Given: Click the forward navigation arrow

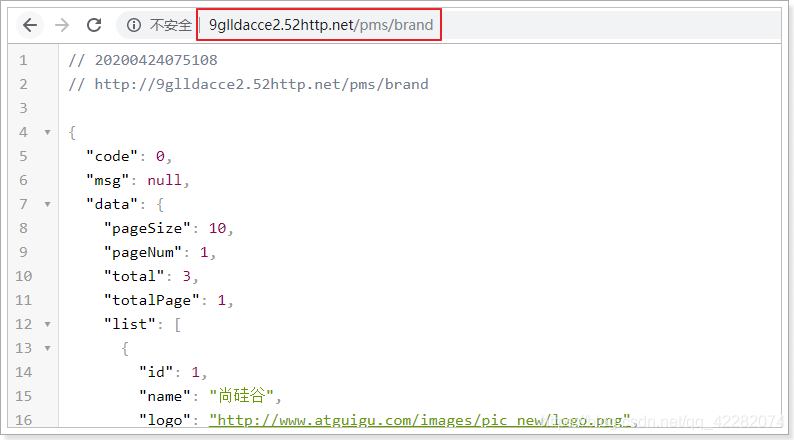Looking at the screenshot, I should (x=62, y=25).
